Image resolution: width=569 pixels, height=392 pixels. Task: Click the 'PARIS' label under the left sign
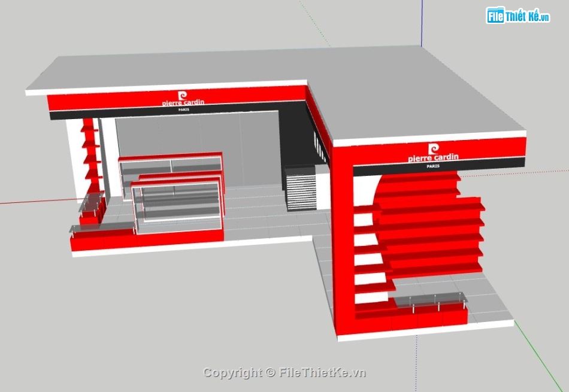(184, 110)
